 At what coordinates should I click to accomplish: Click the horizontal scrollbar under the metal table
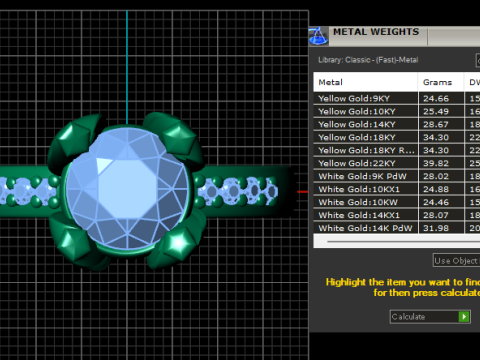pyautogui.click(x=397, y=241)
